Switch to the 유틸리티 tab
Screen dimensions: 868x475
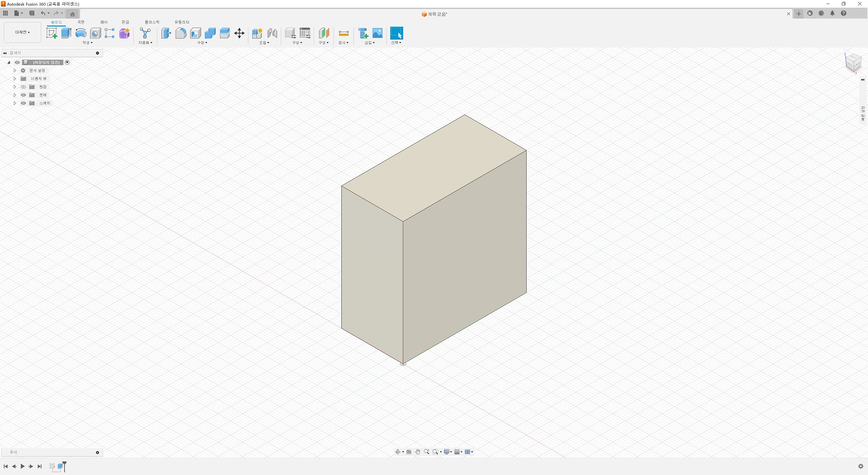tap(182, 22)
